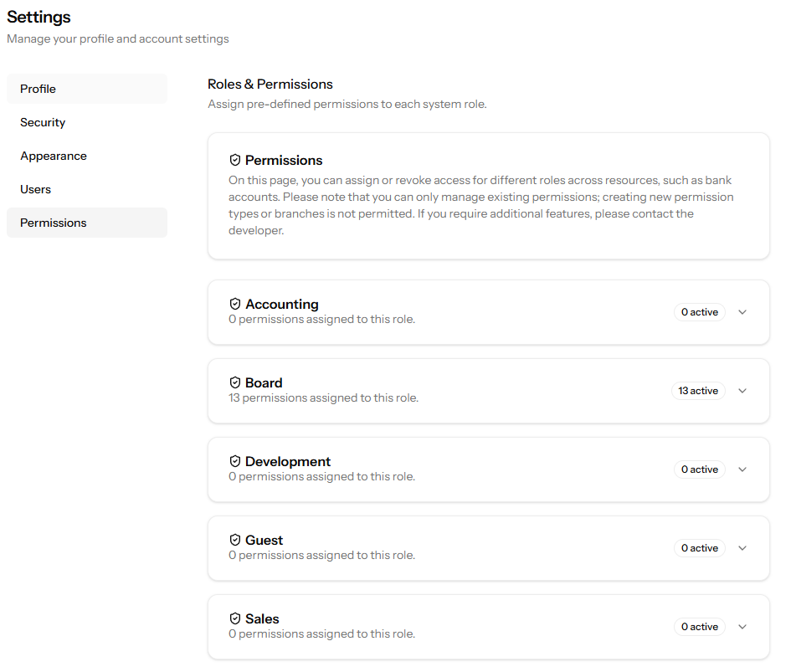Expand the Sales role permissions
The height and width of the screenshot is (672, 796).
tap(742, 627)
